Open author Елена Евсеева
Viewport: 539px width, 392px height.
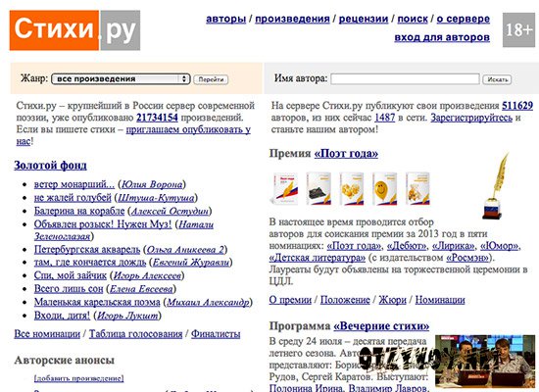coord(141,289)
